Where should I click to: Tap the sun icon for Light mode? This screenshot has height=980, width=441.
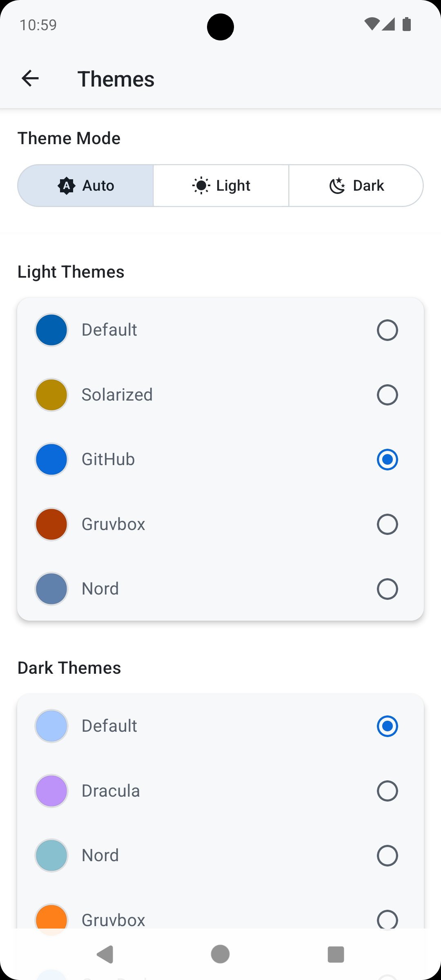[202, 185]
